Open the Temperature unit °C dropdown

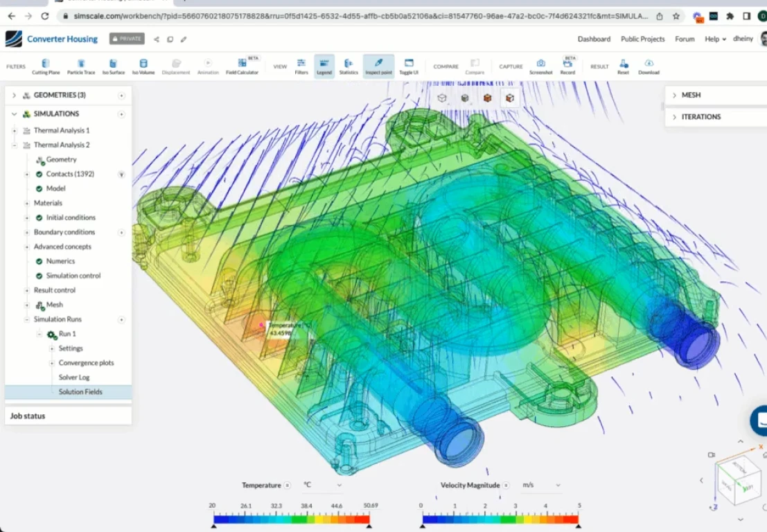pos(323,486)
